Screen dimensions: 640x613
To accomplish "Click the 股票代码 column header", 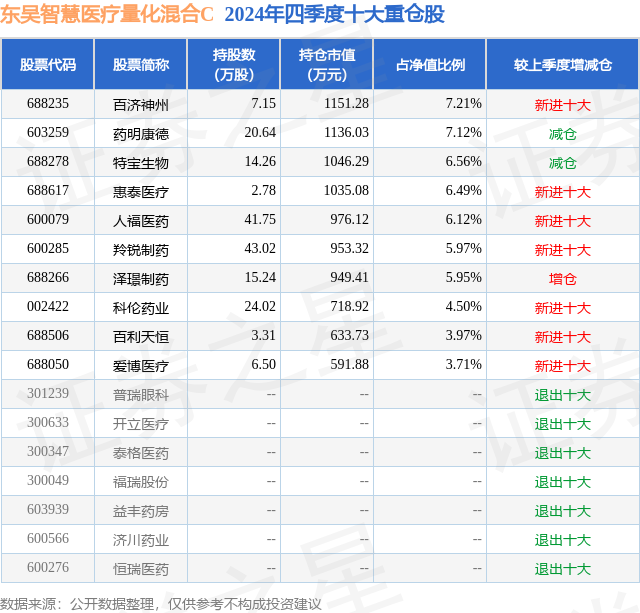I will click(48, 64).
